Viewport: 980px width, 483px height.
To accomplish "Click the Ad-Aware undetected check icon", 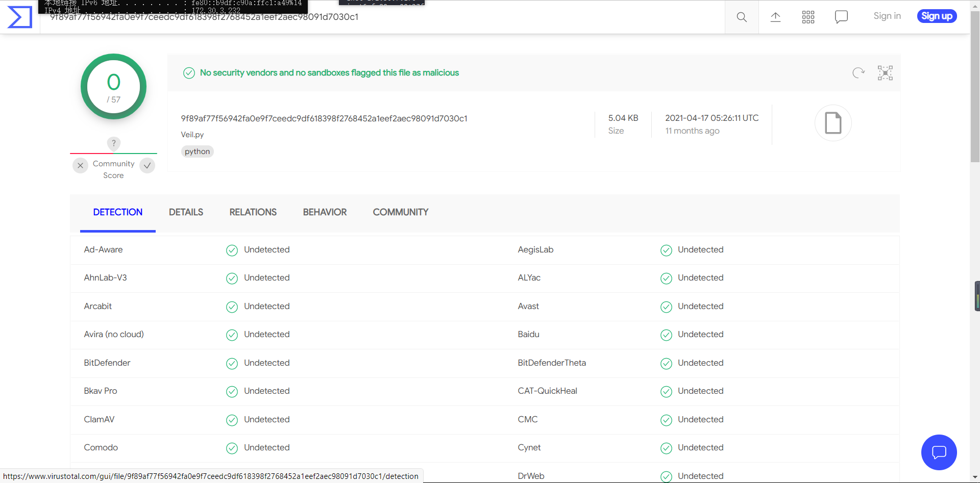I will click(232, 250).
